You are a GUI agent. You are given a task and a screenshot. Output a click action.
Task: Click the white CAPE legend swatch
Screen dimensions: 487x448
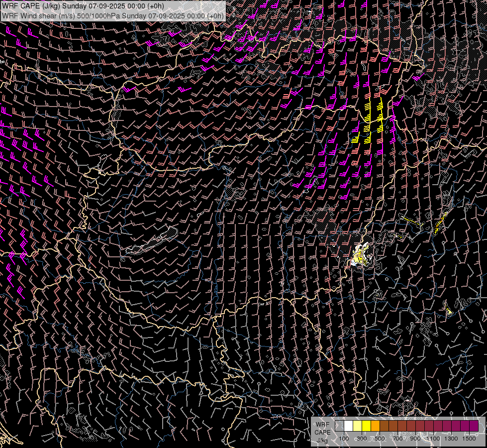coord(349,426)
